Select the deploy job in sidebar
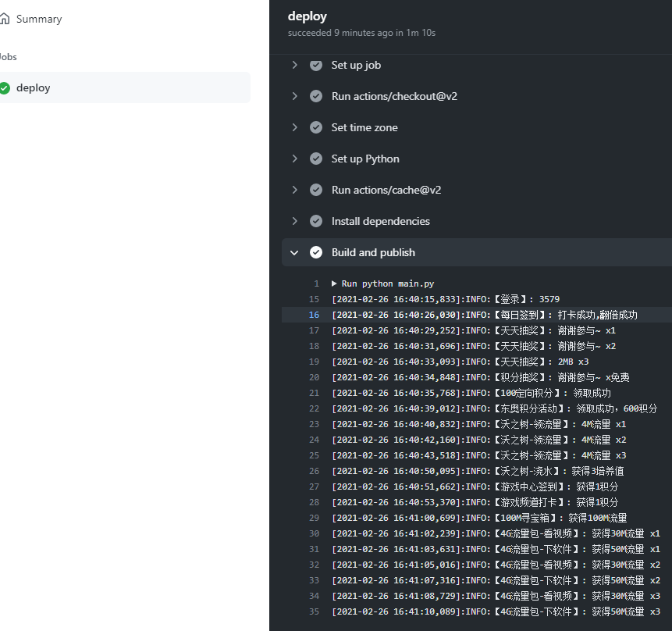Viewport: 672px width, 631px height. coord(34,88)
